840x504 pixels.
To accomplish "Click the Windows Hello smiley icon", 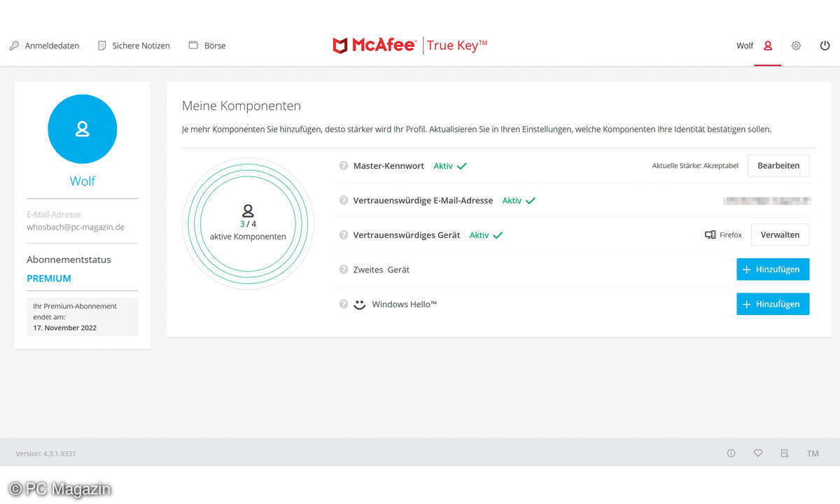I will click(x=359, y=304).
